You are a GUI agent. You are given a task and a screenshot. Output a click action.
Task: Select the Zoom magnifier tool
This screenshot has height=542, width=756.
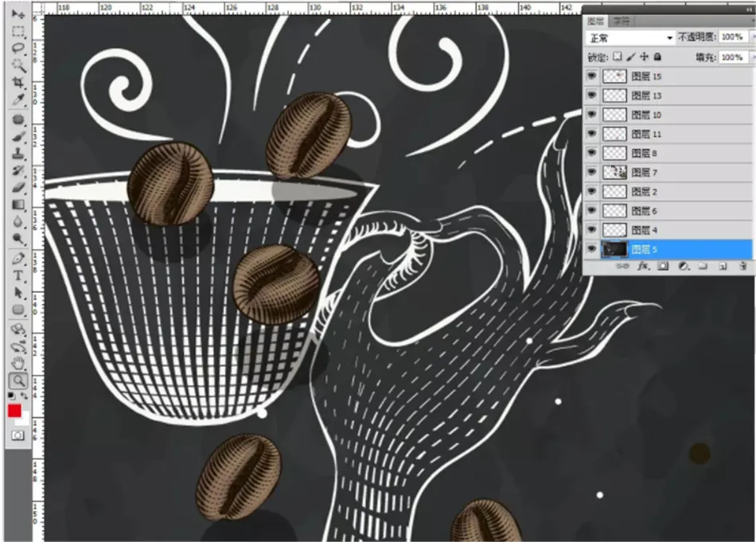coord(18,381)
